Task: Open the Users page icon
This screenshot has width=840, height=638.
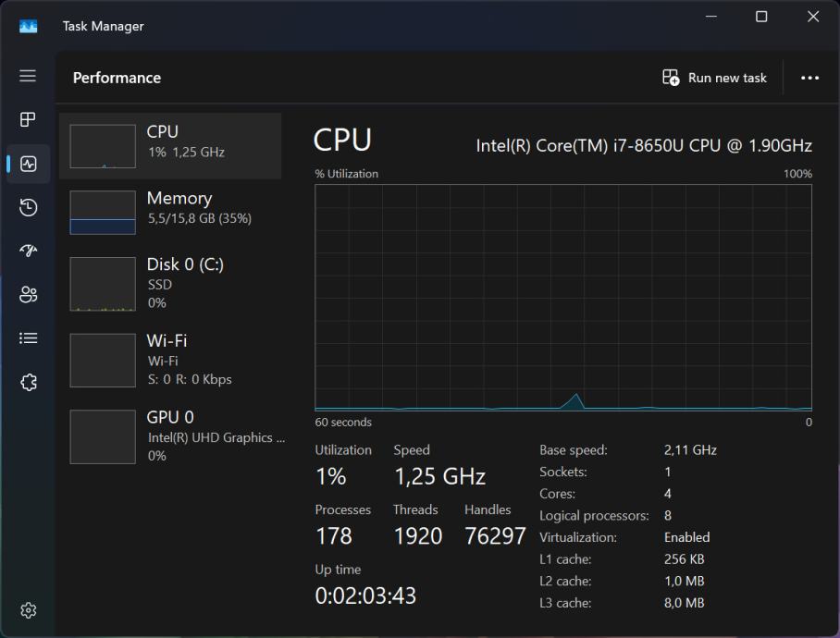Action: [28, 295]
